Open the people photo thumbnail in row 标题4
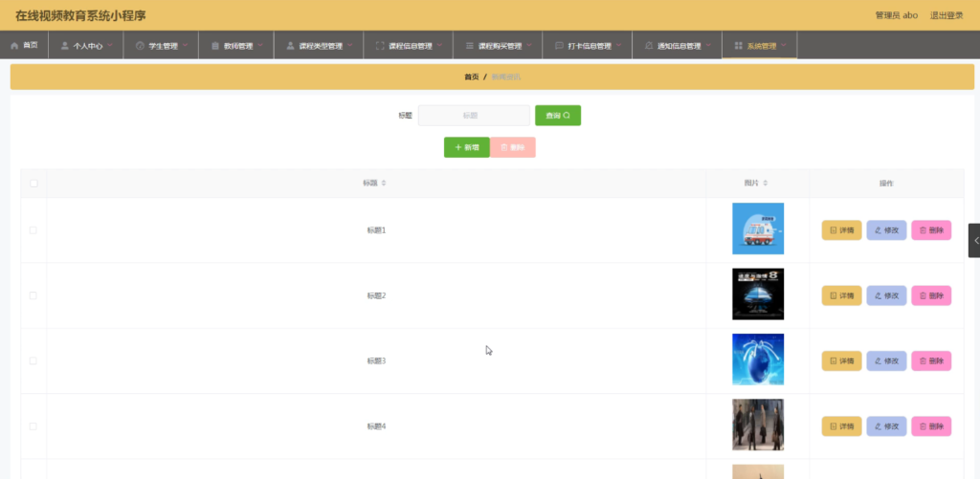This screenshot has height=479, width=980. [758, 425]
